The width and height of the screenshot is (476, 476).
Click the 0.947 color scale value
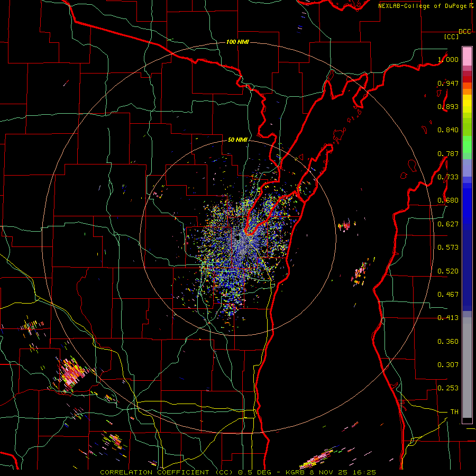pyautogui.click(x=448, y=83)
